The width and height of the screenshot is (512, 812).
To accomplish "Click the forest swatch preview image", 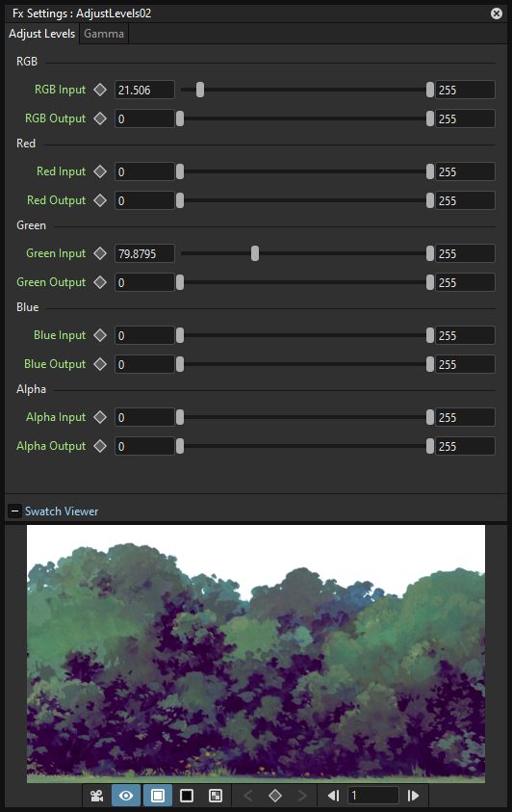I will 256,653.
